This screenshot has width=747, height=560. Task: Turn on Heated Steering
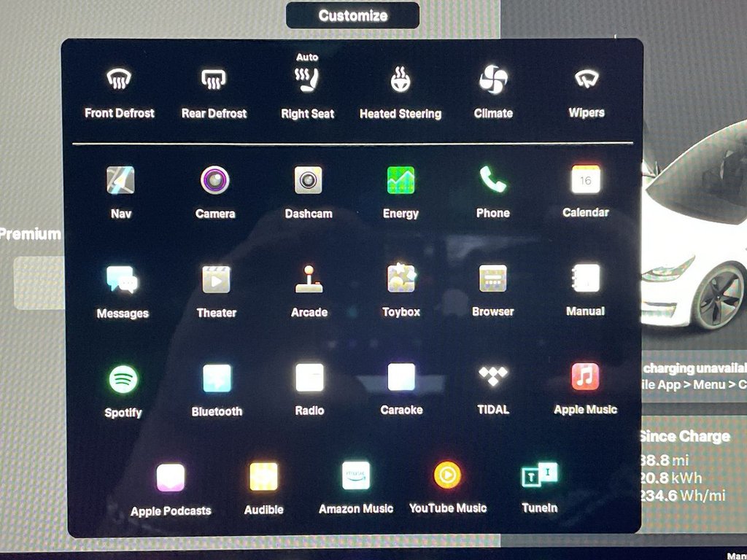tap(400, 80)
